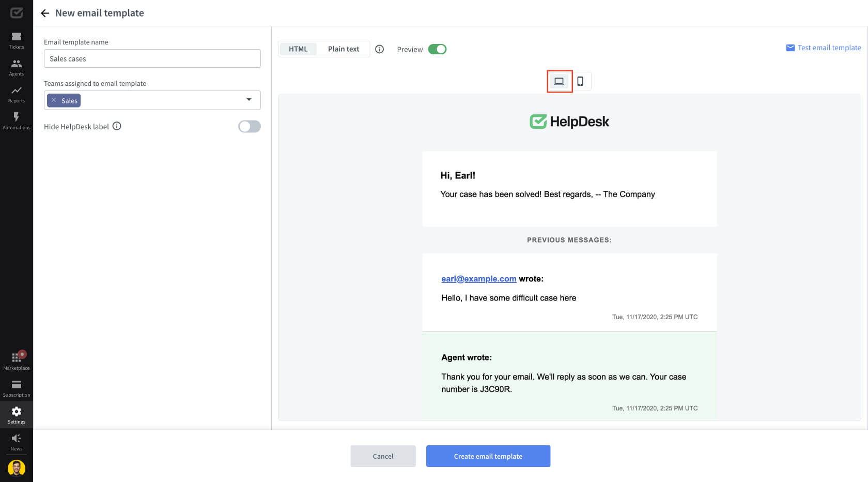Click the 'New email template' page title
The image size is (868, 482).
(100, 13)
